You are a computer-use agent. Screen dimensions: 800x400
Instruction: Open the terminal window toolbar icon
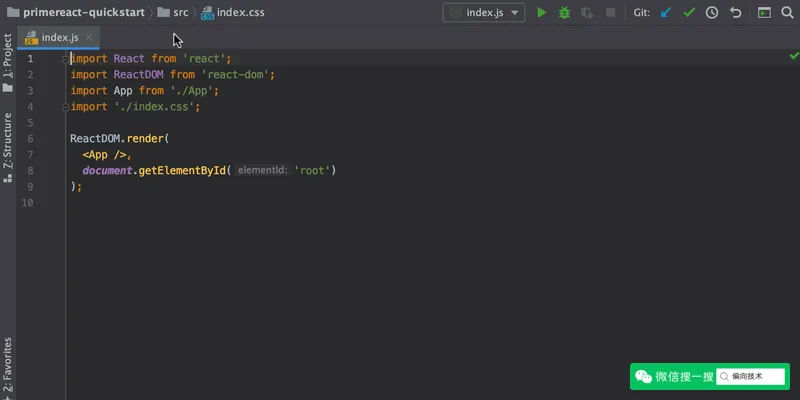pos(764,13)
